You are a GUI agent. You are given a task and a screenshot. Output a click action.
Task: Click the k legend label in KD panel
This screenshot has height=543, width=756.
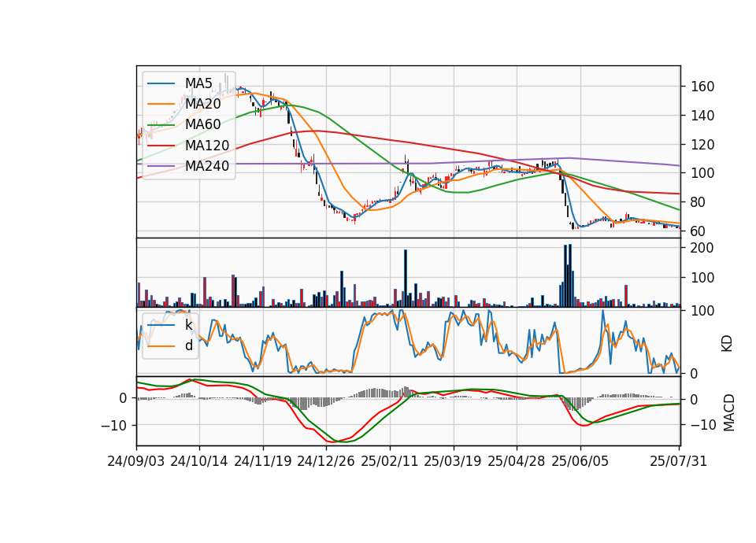(188, 325)
